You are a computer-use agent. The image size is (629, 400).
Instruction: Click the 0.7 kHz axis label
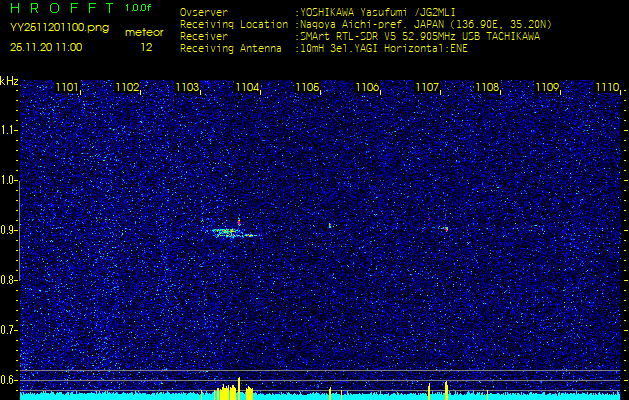(8, 330)
